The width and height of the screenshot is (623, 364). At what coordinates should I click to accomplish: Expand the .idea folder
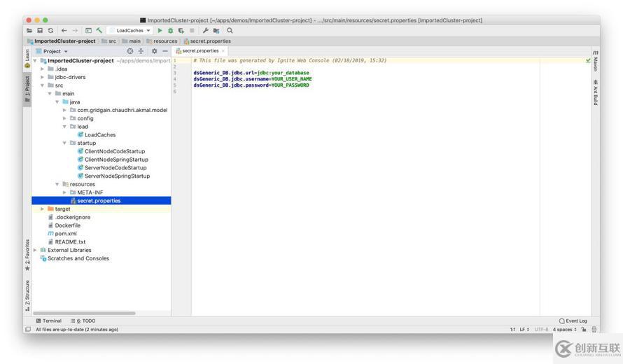pos(43,69)
